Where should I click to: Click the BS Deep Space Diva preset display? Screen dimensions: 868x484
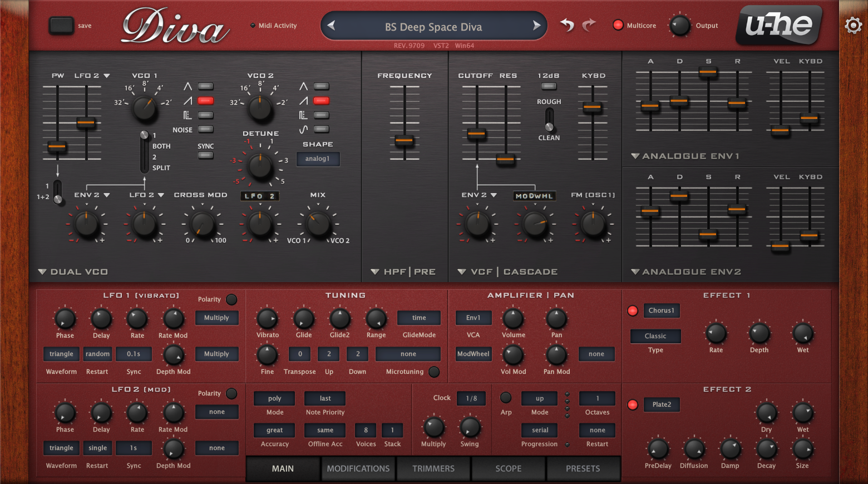pos(433,26)
